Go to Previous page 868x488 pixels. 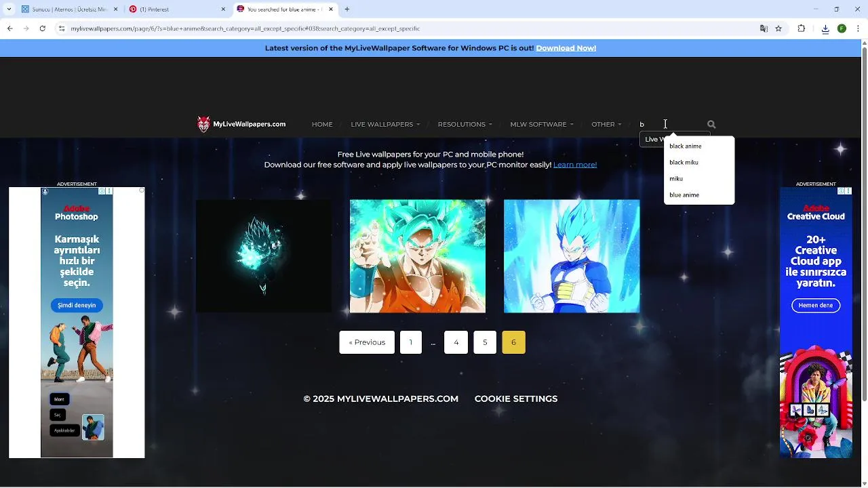(x=367, y=342)
